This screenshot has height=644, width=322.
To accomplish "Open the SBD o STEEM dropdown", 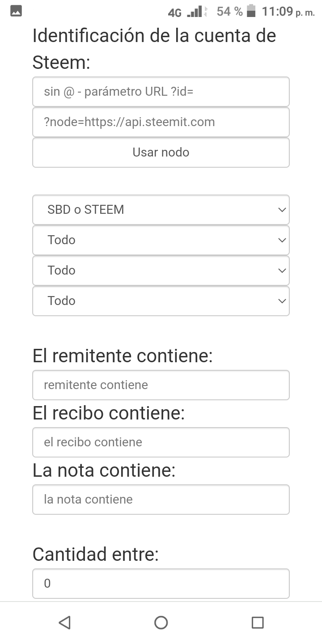I will (161, 210).
